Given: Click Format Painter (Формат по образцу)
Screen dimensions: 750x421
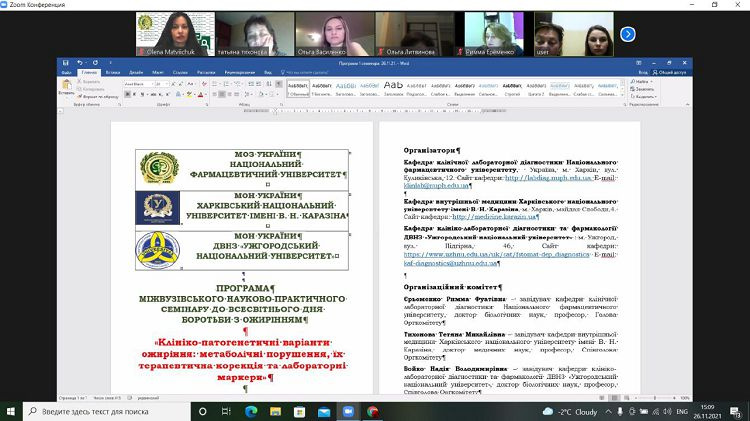Looking at the screenshot, I should click(99, 97).
